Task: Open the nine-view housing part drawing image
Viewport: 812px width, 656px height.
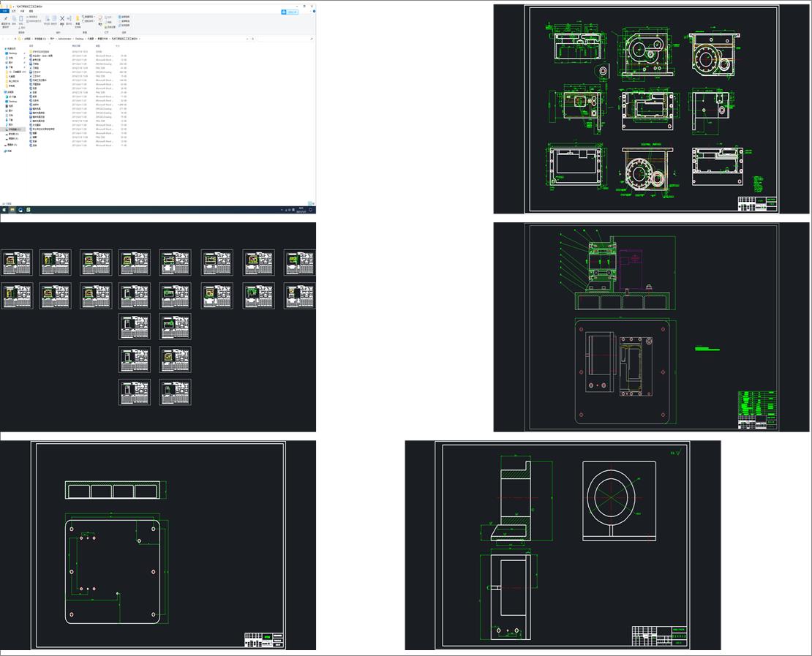Action: (x=651, y=109)
